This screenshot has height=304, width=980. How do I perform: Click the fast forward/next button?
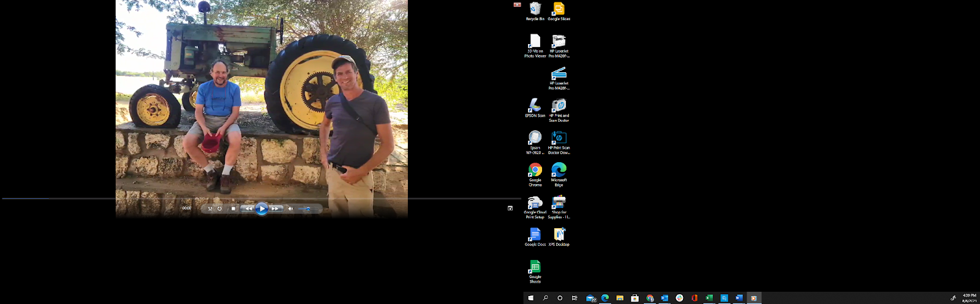click(x=275, y=209)
